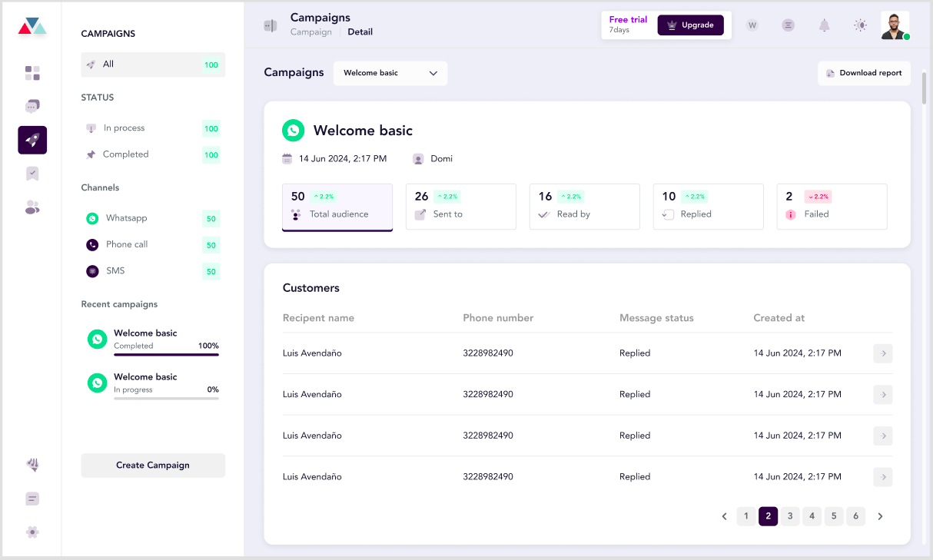Image resolution: width=933 pixels, height=560 pixels.
Task: Click the Campaign breadcrumb link
Action: click(x=311, y=32)
